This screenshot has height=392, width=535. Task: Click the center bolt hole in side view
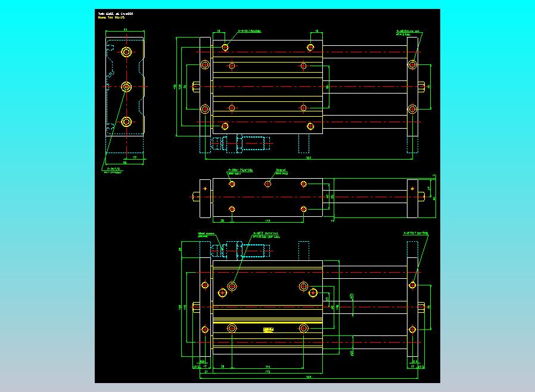(x=126, y=86)
